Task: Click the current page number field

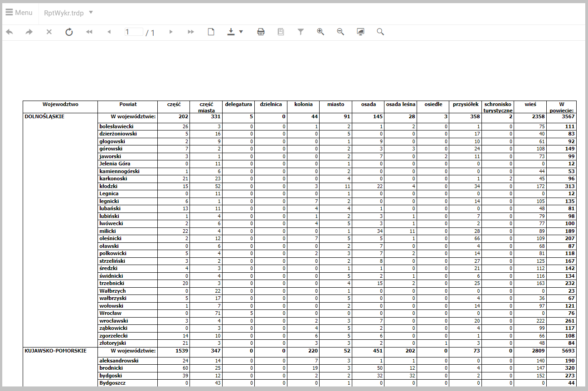Action: [134, 32]
